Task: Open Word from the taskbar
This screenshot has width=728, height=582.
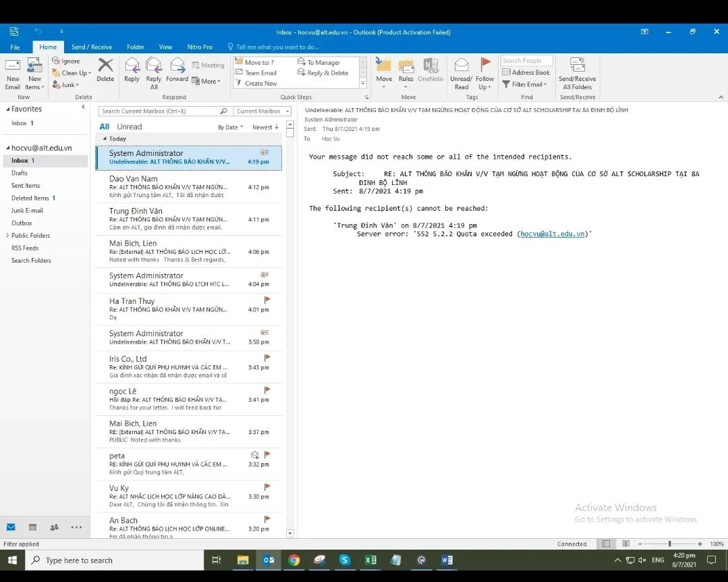Action: pyautogui.click(x=447, y=560)
